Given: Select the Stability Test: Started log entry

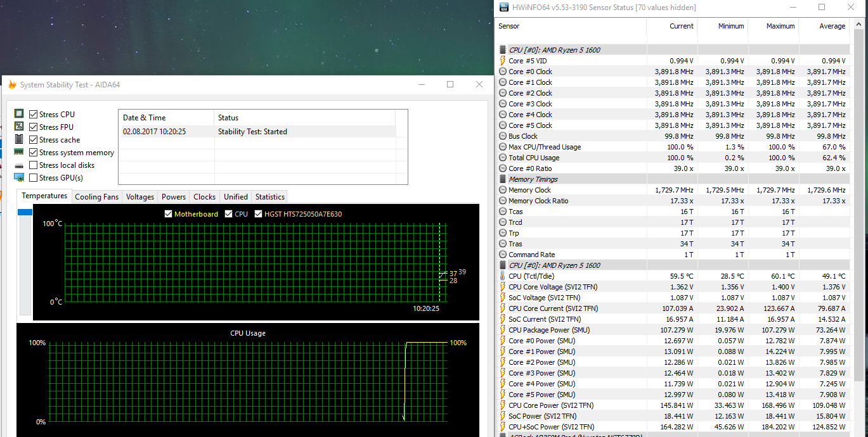Looking at the screenshot, I should [257, 132].
